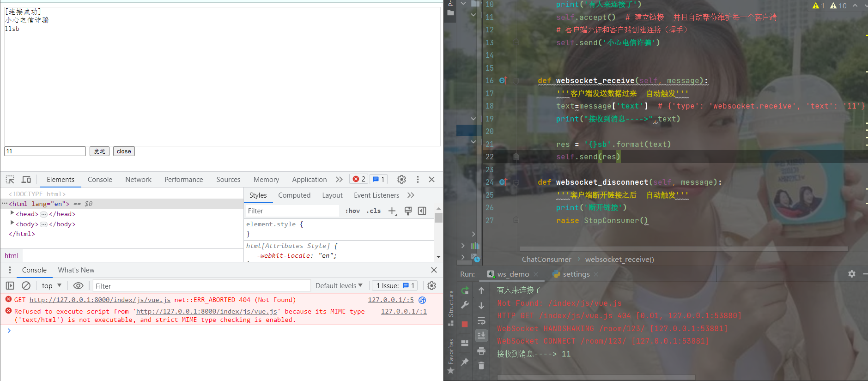
Task: Activate the DevTools inspect element picker
Action: click(10, 180)
